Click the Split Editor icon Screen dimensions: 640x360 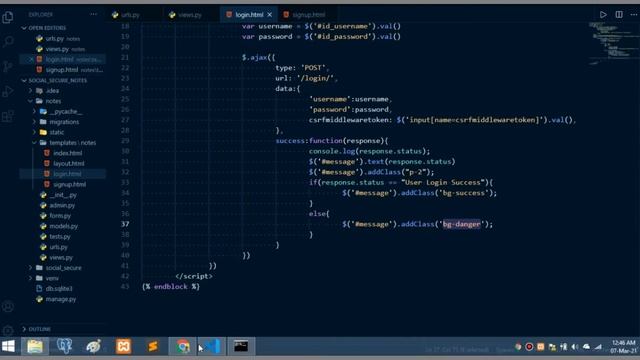click(x=619, y=14)
